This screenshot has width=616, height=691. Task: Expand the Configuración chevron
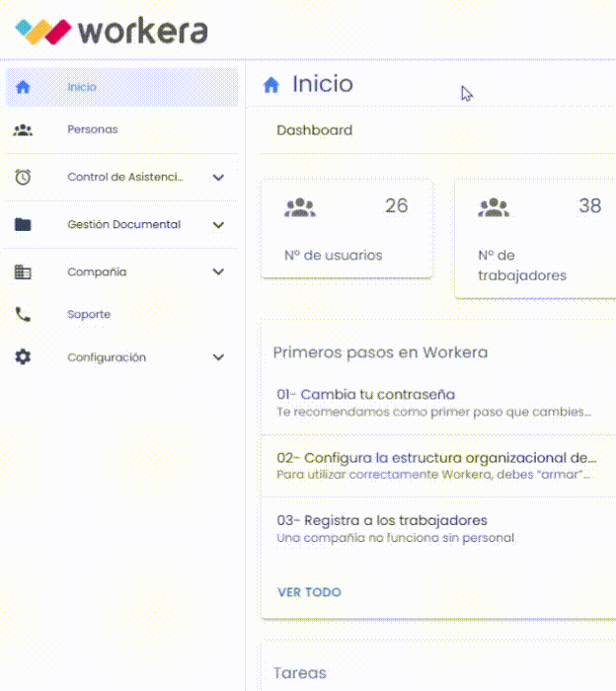click(x=218, y=357)
